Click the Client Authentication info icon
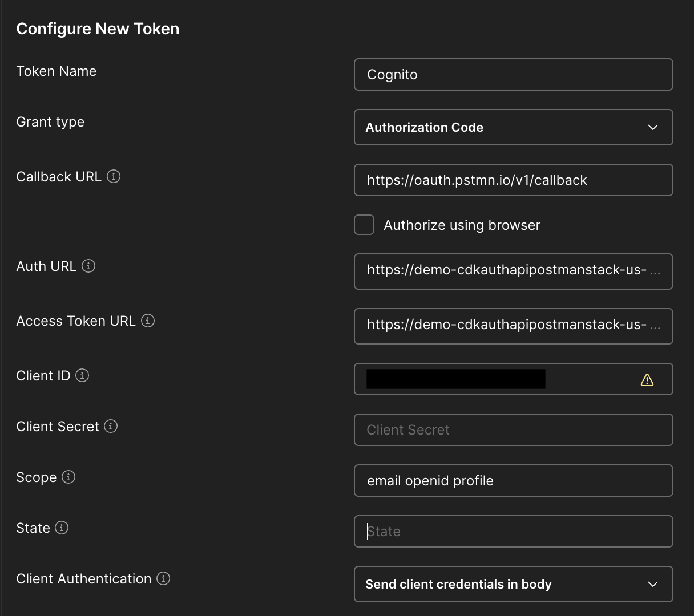This screenshot has width=694, height=616. coord(163,578)
